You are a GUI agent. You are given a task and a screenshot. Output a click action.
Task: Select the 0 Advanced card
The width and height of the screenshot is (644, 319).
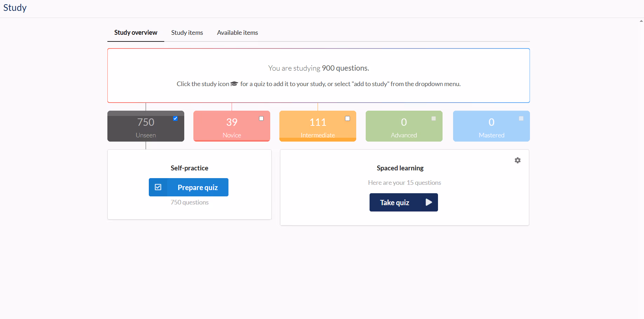click(x=404, y=126)
